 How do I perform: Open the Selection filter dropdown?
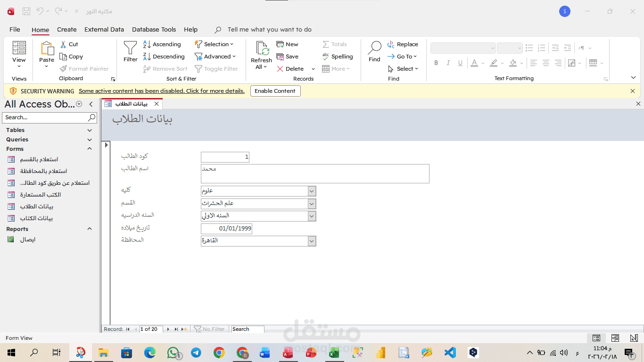coord(215,44)
